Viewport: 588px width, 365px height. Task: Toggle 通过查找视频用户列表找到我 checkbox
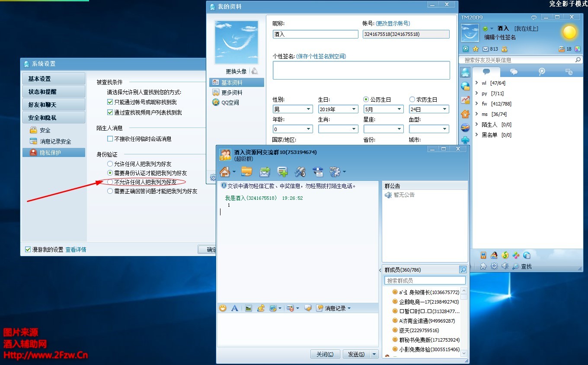click(x=110, y=112)
